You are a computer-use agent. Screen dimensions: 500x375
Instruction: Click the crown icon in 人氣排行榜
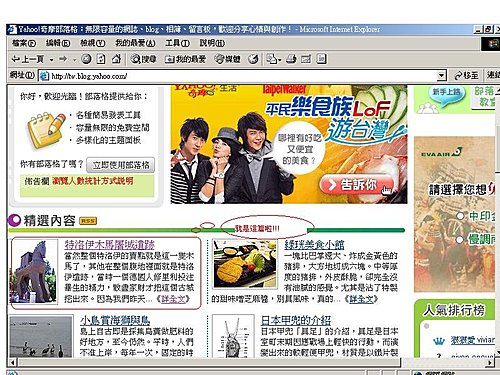point(439,341)
